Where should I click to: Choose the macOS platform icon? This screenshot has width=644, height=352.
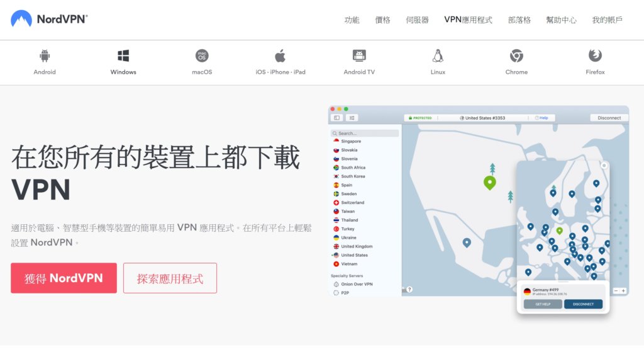[202, 55]
